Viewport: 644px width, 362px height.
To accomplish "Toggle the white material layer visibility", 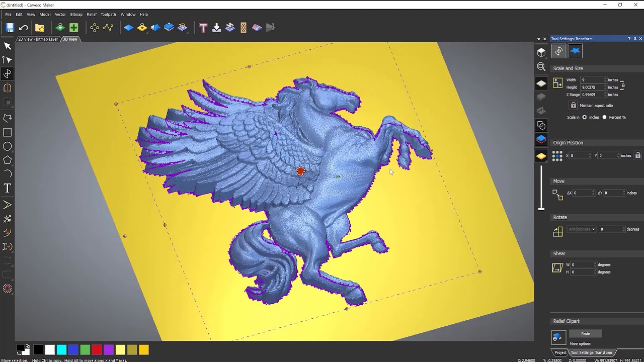I will pos(541,83).
